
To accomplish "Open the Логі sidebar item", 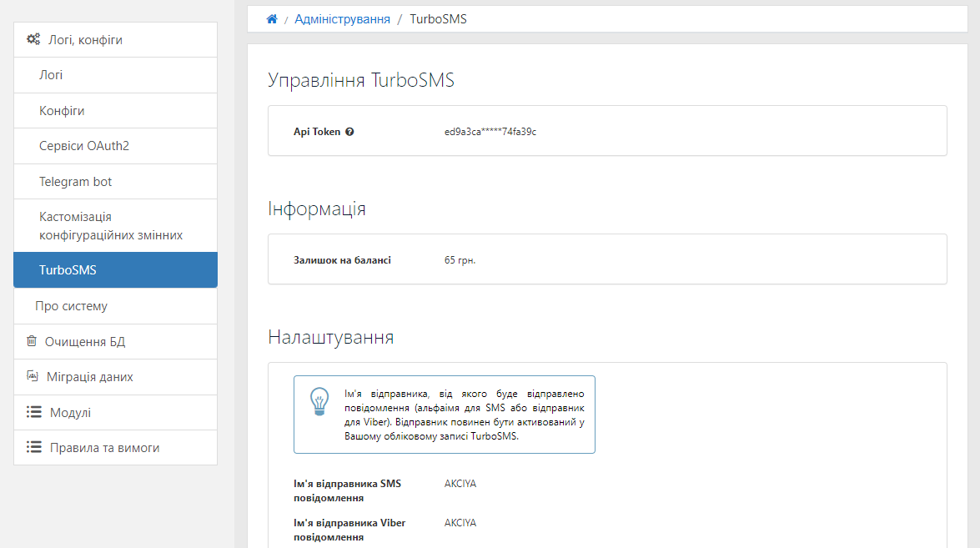I will pos(116,75).
